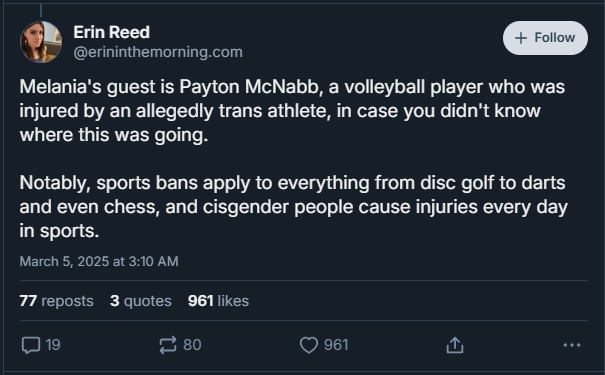
Task: Click the thread connector line above the avatar
Action: point(41,10)
